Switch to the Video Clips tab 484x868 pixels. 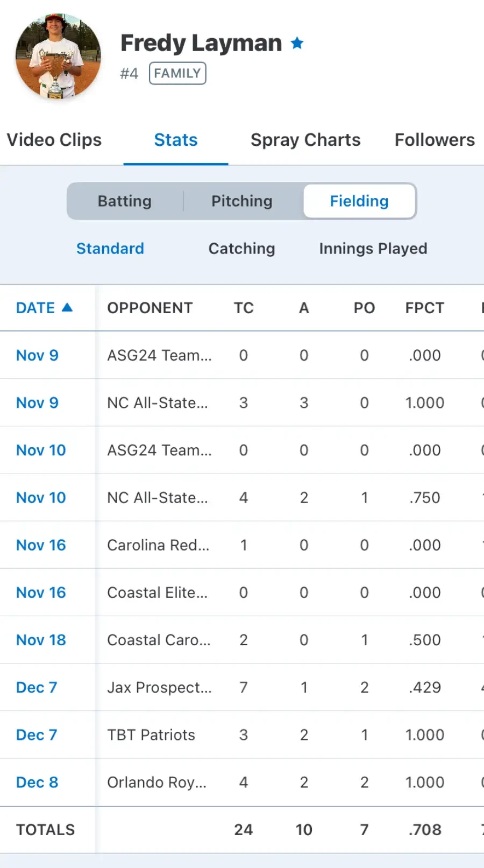54,140
